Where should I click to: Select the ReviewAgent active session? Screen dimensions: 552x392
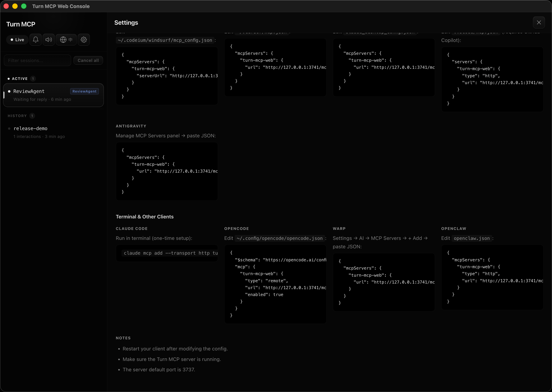(53, 95)
